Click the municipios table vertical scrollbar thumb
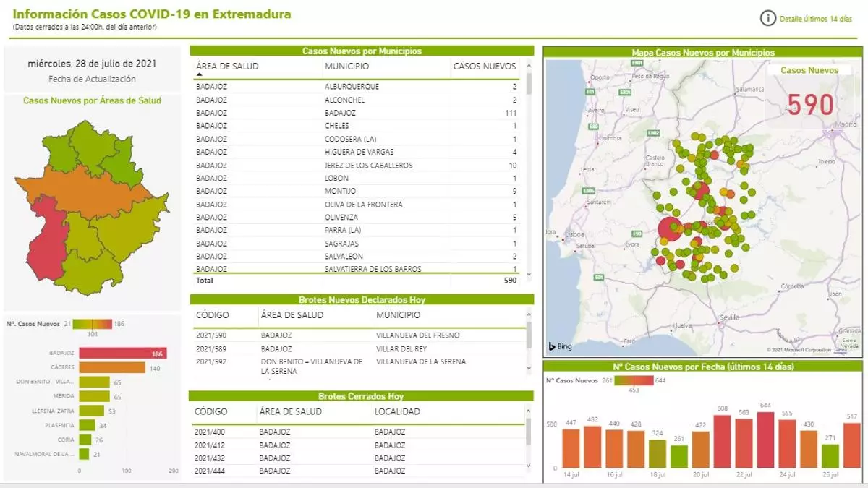Screen dimensions: 868x488 click(x=529, y=83)
